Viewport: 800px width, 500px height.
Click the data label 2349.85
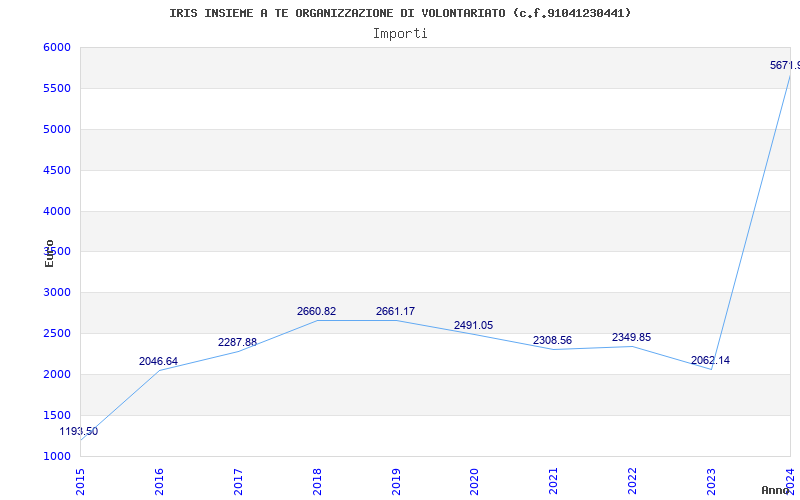(632, 337)
